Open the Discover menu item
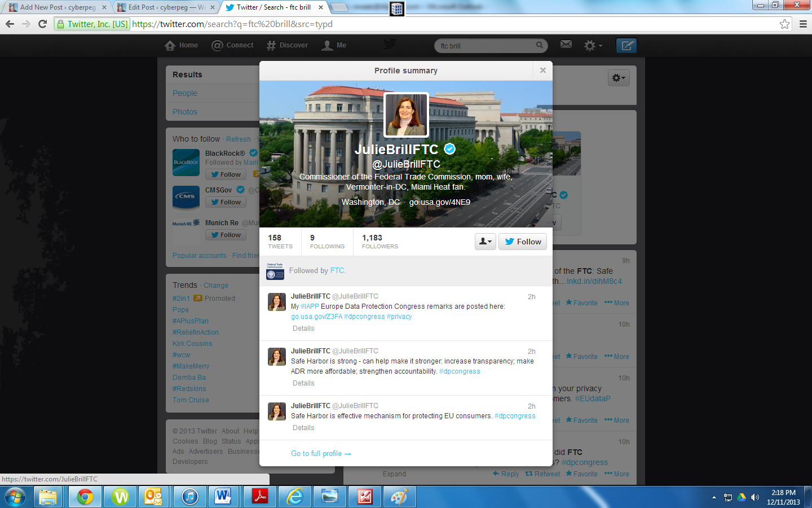The image size is (812, 508). pos(288,45)
